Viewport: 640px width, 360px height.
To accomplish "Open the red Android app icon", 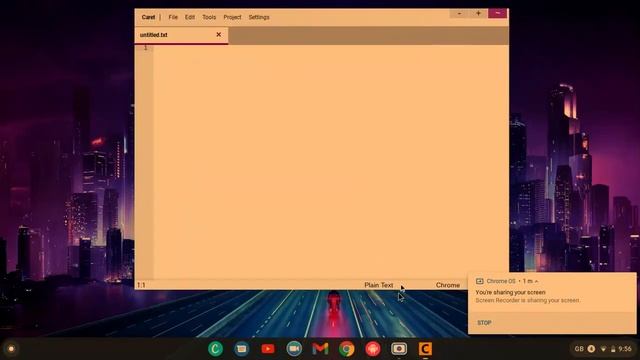I will point(373,349).
